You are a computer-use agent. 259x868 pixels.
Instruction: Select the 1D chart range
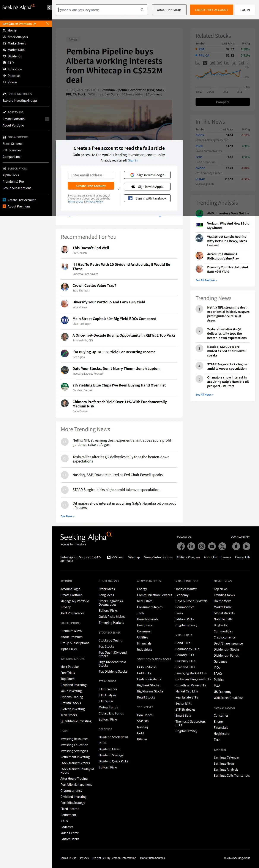coord(198,63)
